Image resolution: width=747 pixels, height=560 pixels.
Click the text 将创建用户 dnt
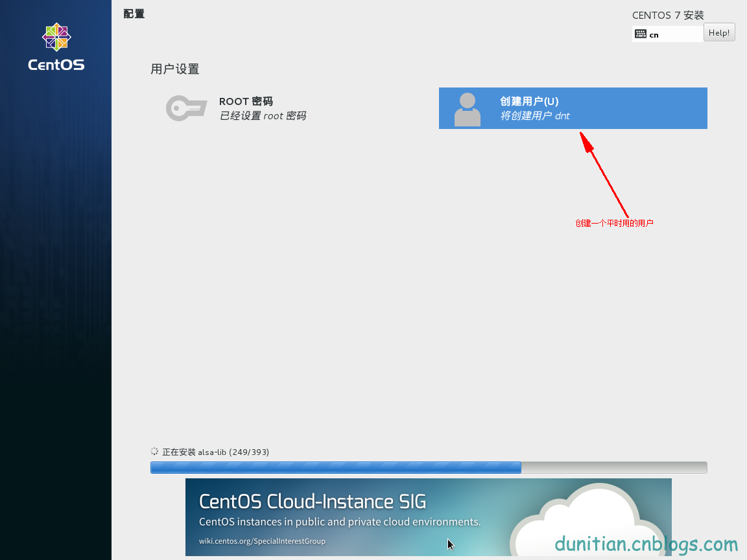534,116
